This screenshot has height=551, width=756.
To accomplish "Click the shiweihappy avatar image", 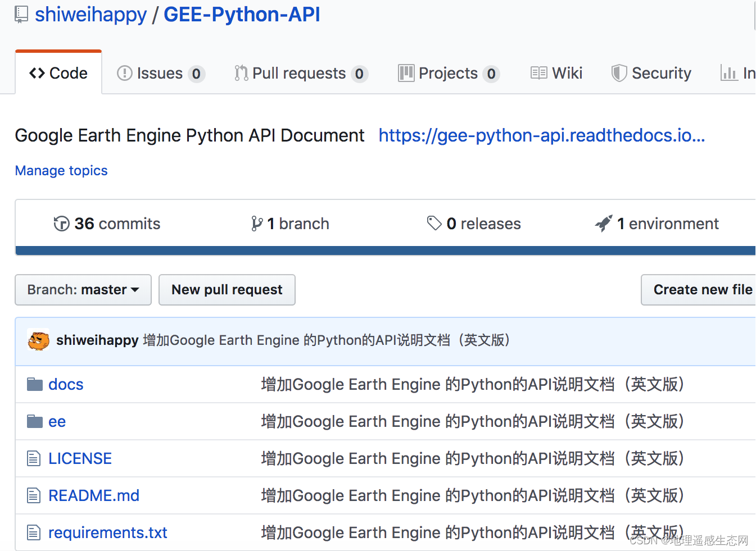I will (x=38, y=340).
